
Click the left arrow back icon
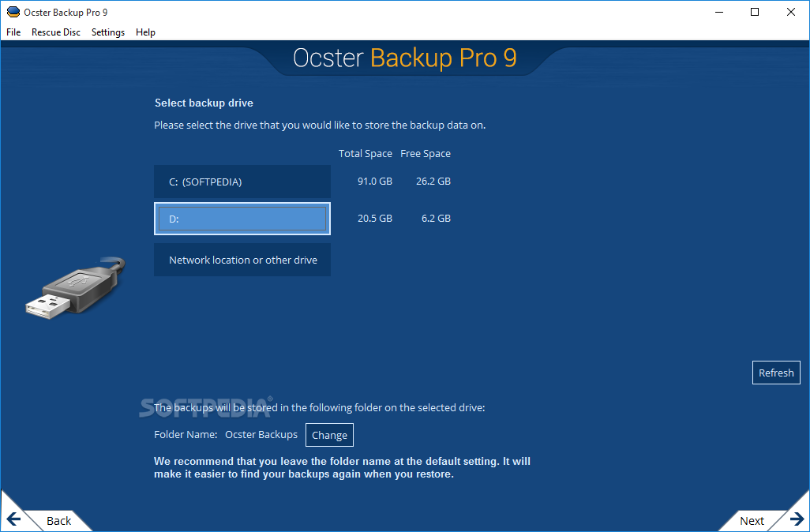pos(14,519)
